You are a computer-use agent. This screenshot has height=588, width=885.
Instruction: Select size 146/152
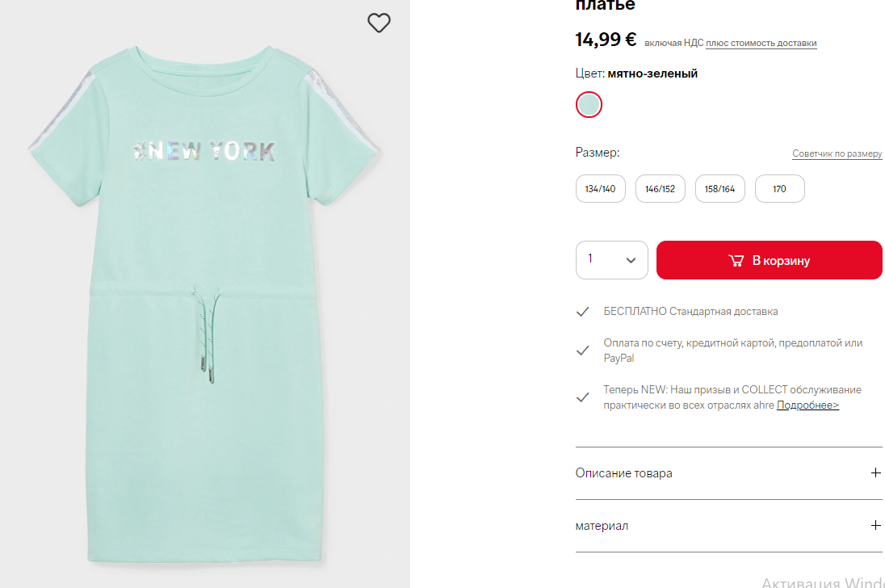(660, 189)
